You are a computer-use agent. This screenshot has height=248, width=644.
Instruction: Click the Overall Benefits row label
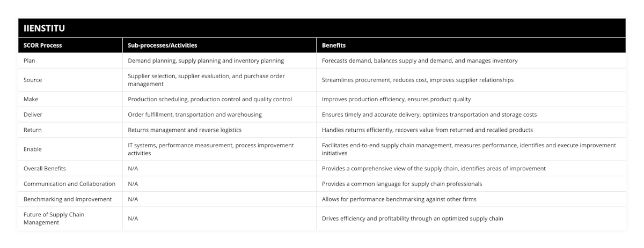point(45,168)
